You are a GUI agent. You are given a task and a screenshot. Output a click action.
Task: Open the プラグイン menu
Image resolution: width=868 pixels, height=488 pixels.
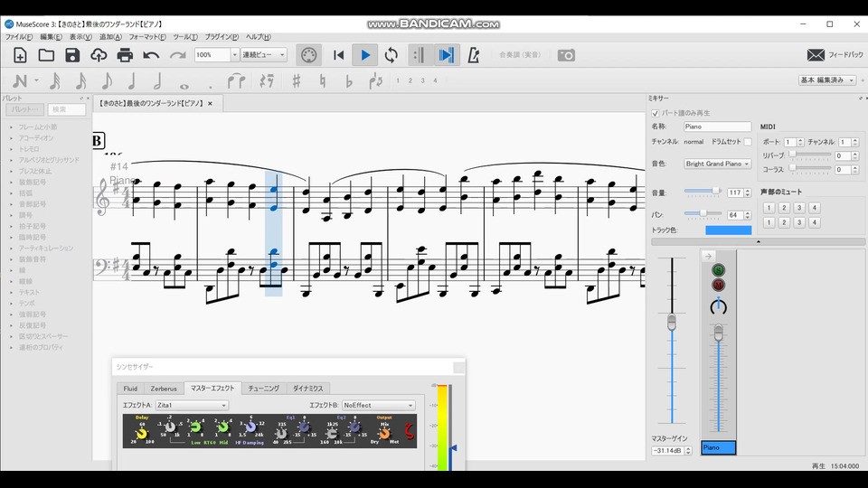tap(222, 37)
